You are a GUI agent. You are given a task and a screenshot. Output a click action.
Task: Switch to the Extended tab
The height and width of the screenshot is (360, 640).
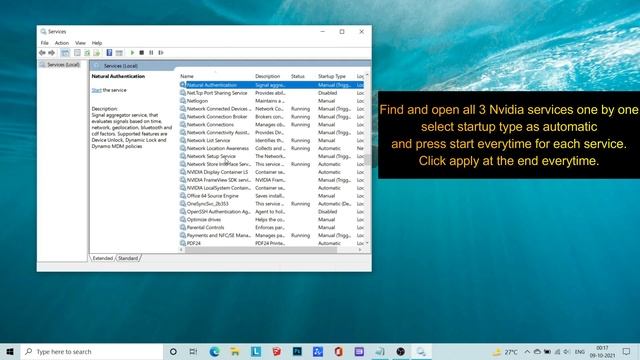pos(102,258)
